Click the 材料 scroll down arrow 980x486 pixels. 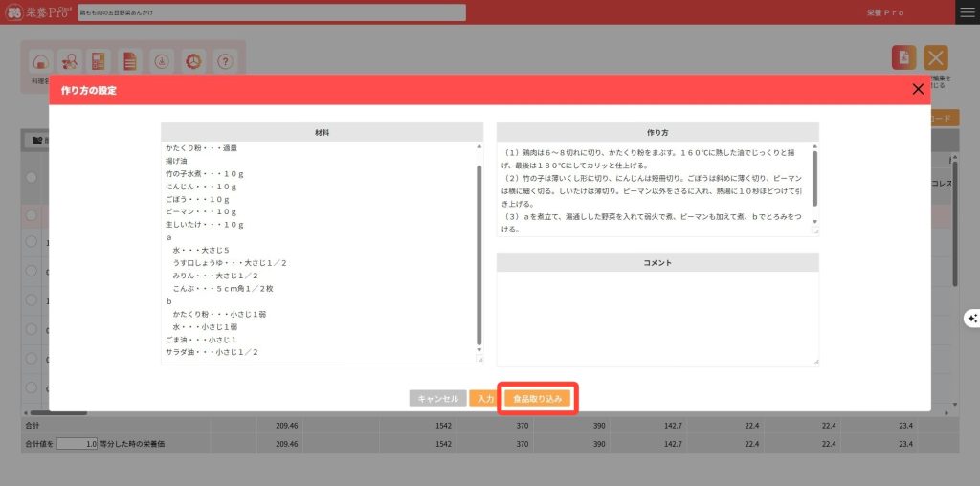point(479,350)
